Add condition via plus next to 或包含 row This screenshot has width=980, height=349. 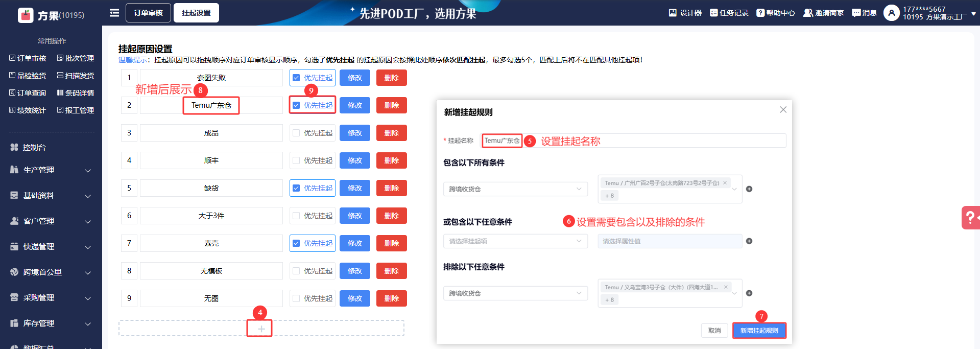click(749, 241)
